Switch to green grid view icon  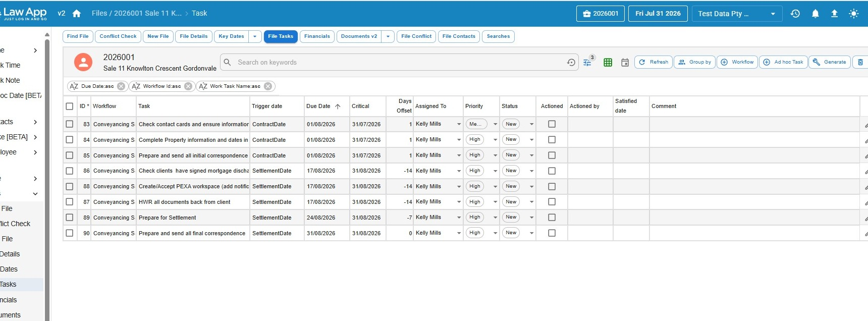(x=608, y=63)
